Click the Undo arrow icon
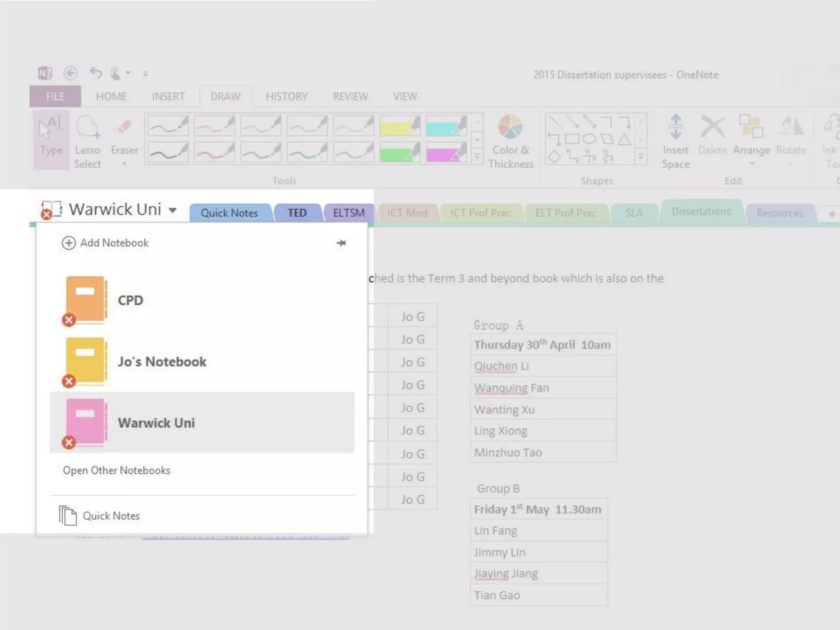 [96, 73]
